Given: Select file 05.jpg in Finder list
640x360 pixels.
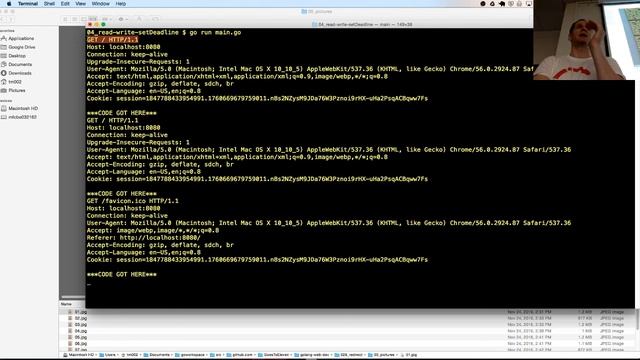Looking at the screenshot, I should coord(80,337).
